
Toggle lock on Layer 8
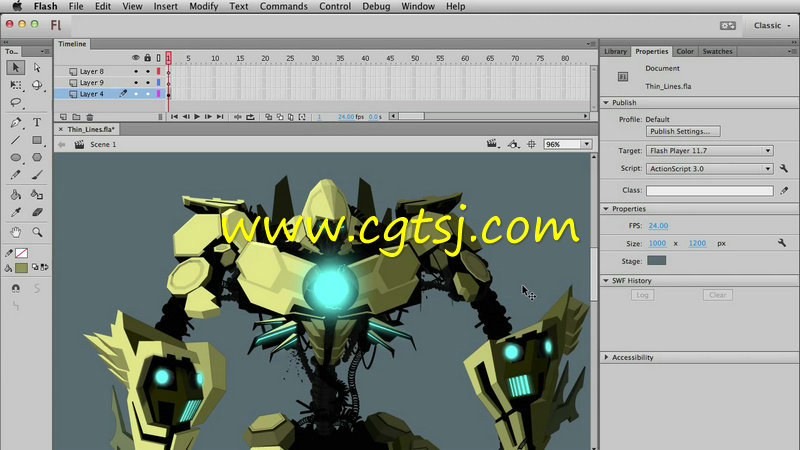click(x=147, y=71)
